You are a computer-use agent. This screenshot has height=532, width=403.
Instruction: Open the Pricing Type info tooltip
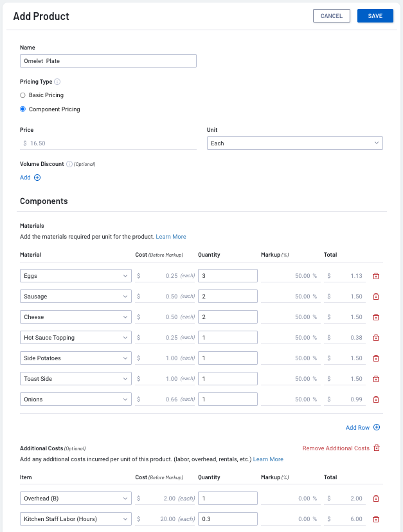point(57,82)
